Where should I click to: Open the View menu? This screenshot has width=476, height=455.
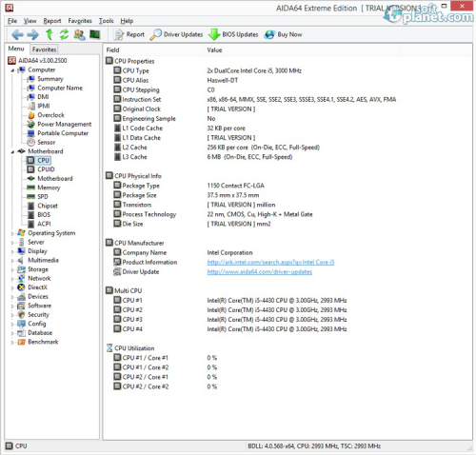point(30,21)
